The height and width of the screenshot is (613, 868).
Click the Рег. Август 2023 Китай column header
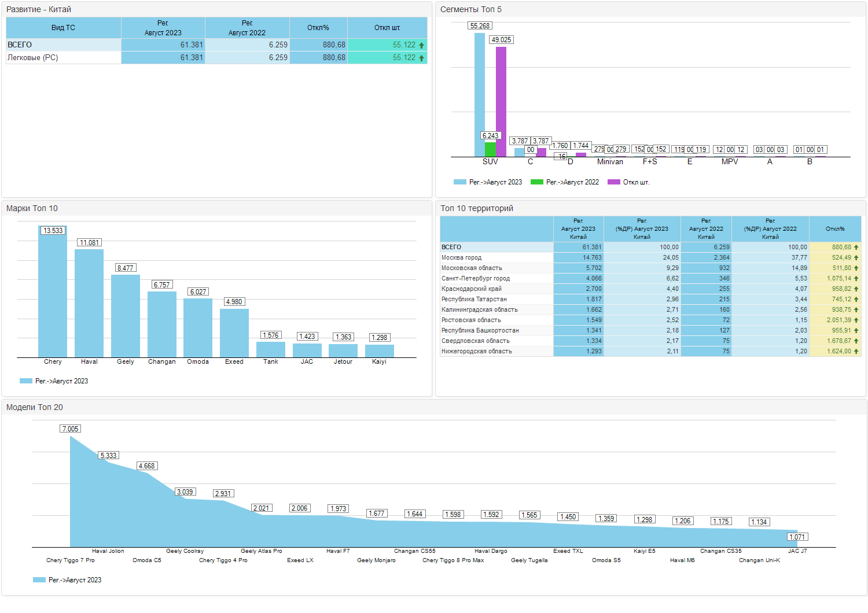(x=579, y=229)
